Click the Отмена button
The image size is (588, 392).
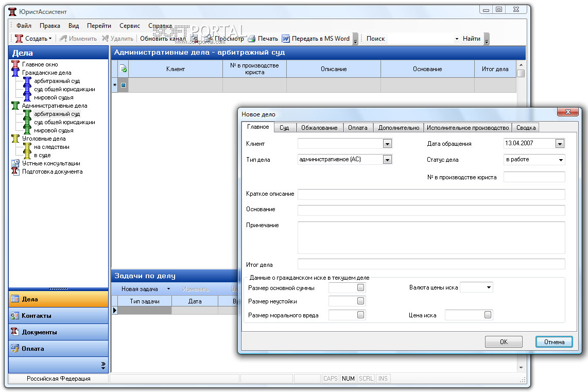tap(554, 342)
